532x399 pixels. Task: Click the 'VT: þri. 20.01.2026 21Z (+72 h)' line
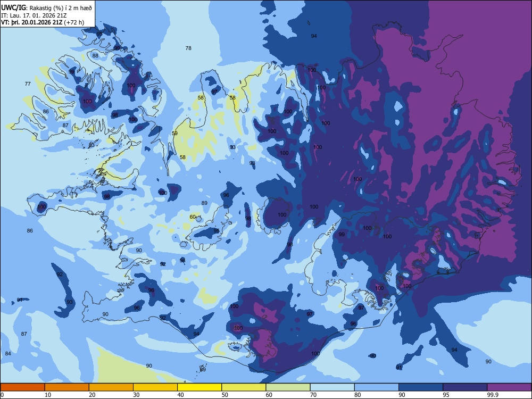click(x=43, y=22)
